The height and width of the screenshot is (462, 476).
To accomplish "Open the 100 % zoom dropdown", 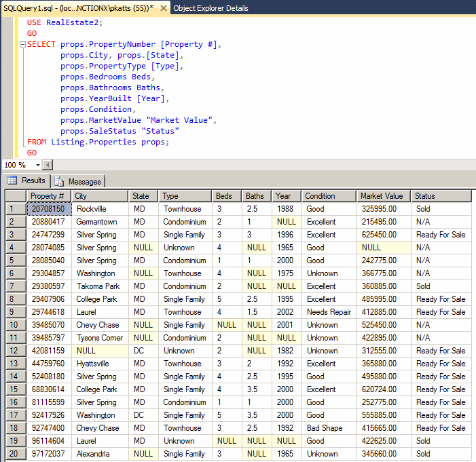I will 38,165.
